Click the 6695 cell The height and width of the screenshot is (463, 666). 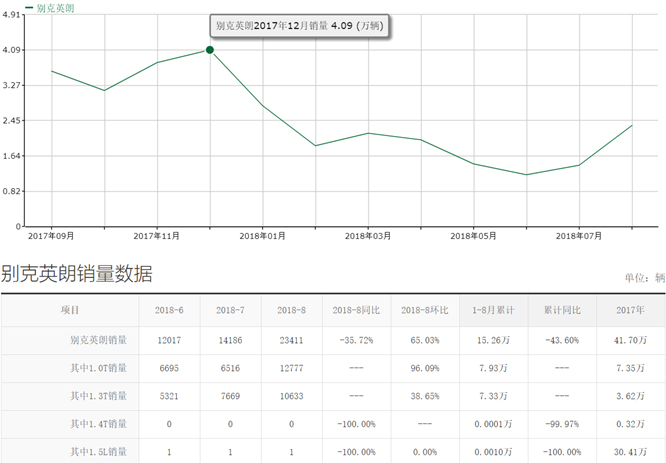(x=169, y=368)
